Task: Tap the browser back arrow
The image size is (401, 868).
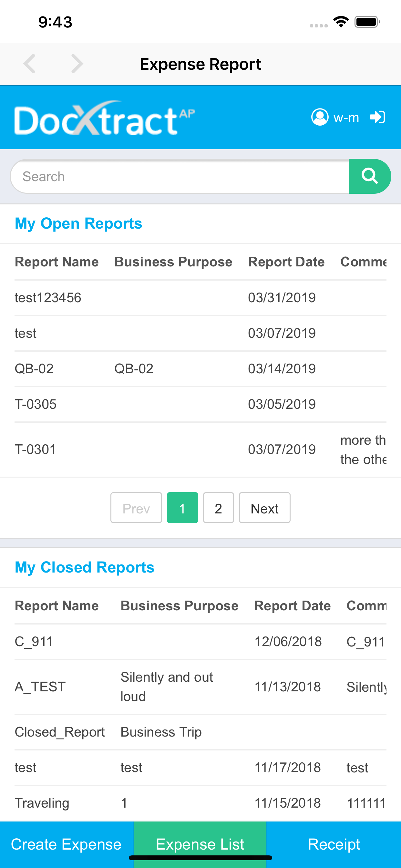Action: [29, 64]
